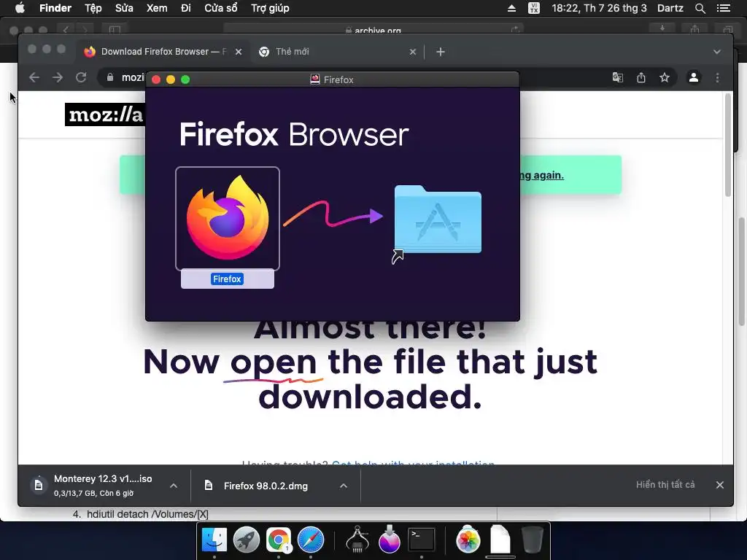Open the Xem menu

click(x=157, y=8)
